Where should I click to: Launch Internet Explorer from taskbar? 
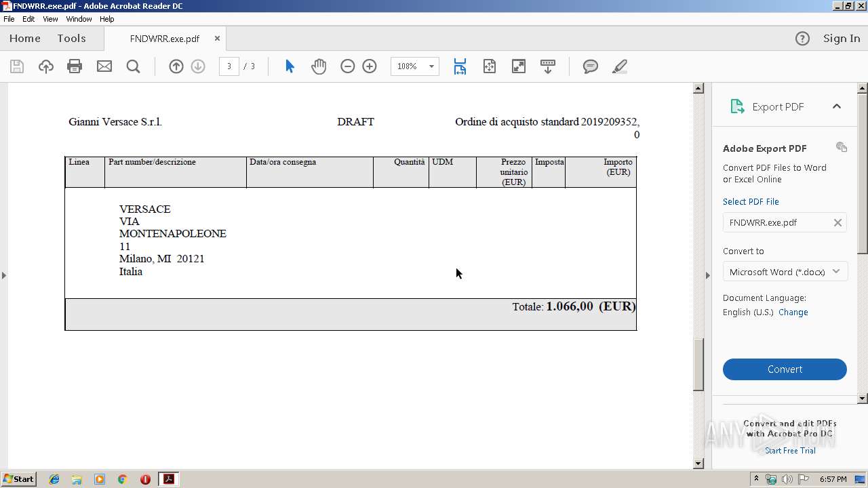(x=54, y=479)
